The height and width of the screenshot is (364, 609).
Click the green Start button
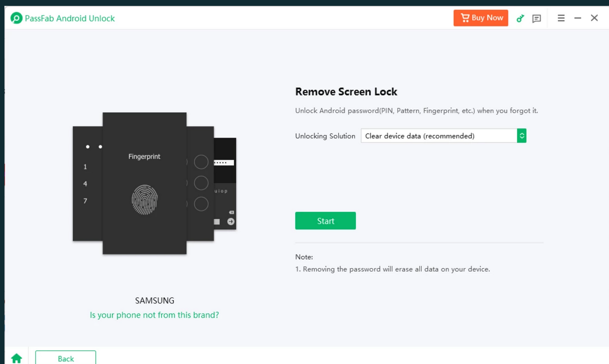coord(325,221)
